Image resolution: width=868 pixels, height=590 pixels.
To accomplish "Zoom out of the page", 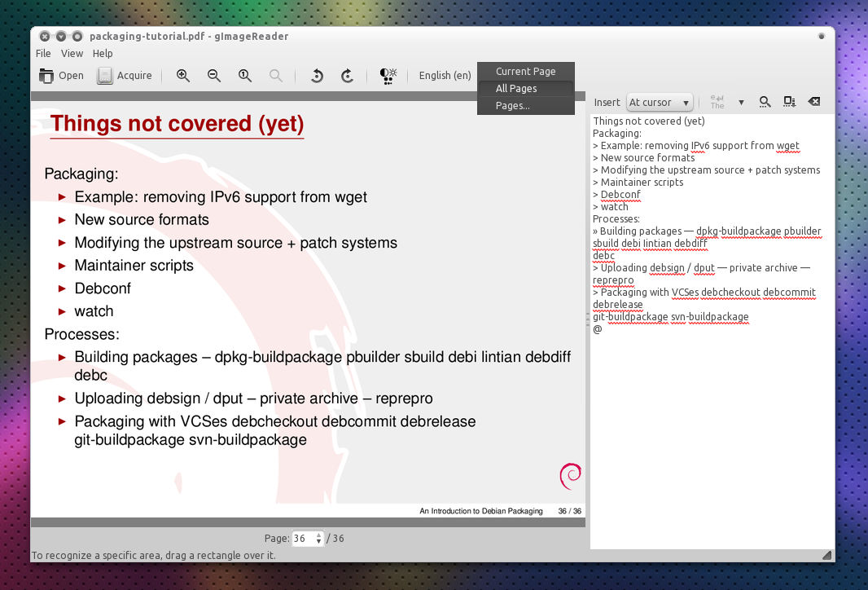I will [213, 75].
